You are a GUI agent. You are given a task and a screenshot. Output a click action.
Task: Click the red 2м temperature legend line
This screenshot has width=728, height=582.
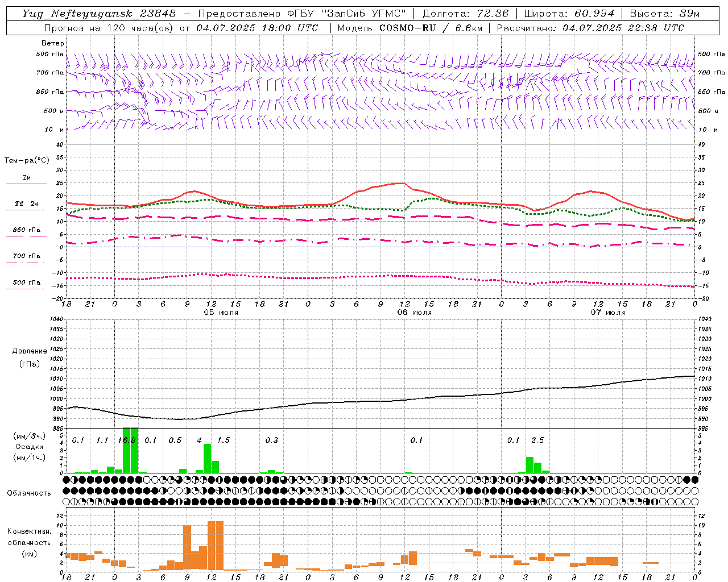tap(26, 184)
